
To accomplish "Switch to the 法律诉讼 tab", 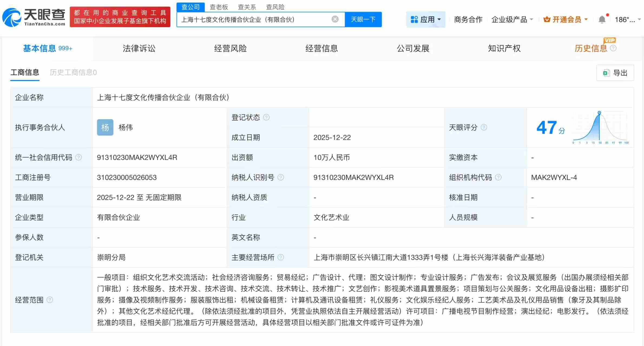I will click(139, 48).
